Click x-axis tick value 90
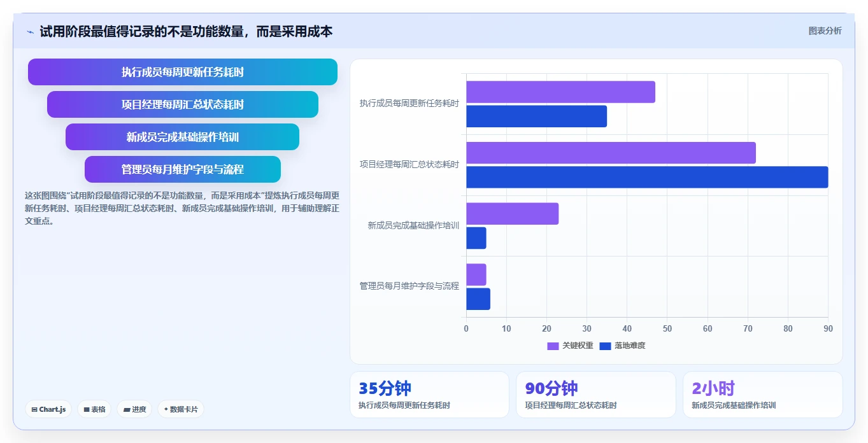The width and height of the screenshot is (868, 443). [x=828, y=328]
